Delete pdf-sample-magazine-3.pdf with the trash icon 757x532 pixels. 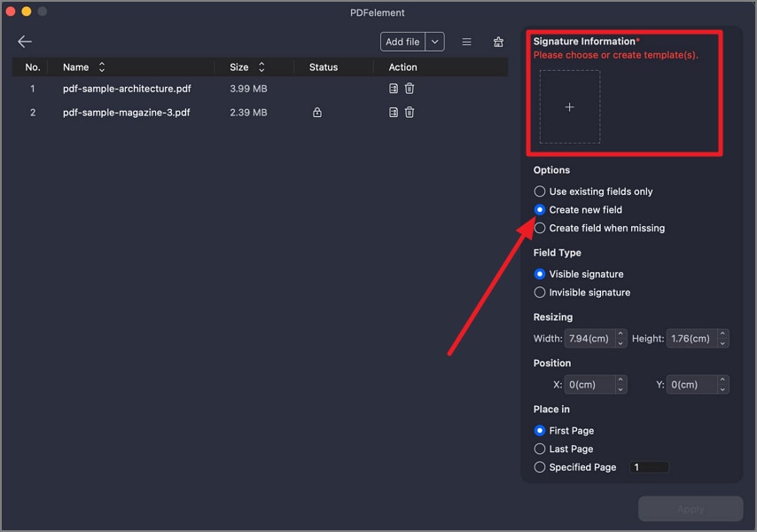tap(410, 113)
